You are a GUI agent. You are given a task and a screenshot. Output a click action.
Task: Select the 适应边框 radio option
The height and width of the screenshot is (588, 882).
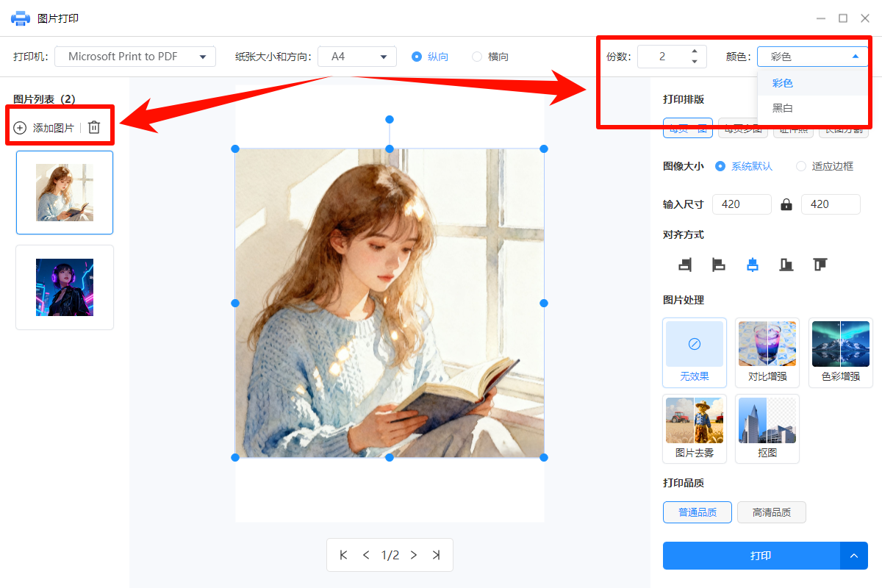coord(801,166)
